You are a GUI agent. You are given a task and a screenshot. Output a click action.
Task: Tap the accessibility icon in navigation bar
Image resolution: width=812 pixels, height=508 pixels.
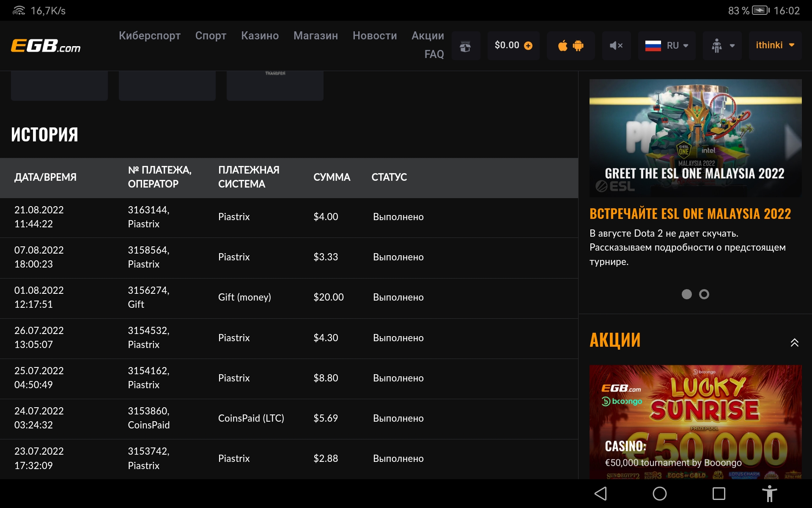[770, 494]
